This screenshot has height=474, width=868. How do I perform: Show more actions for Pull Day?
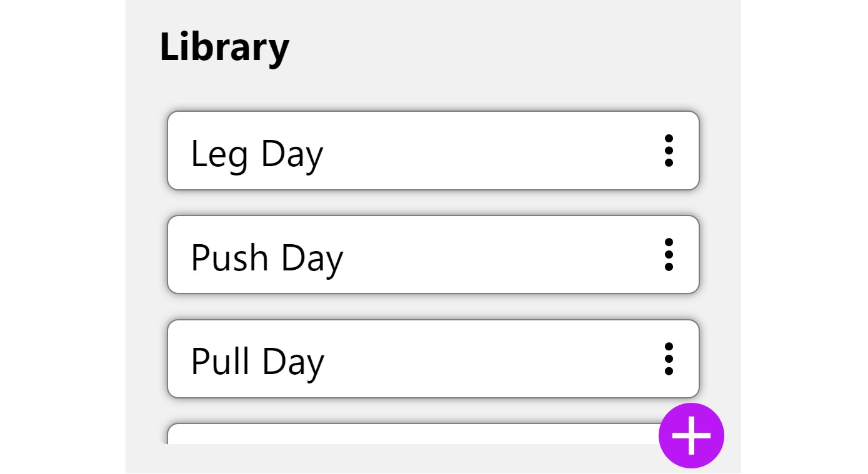click(669, 359)
